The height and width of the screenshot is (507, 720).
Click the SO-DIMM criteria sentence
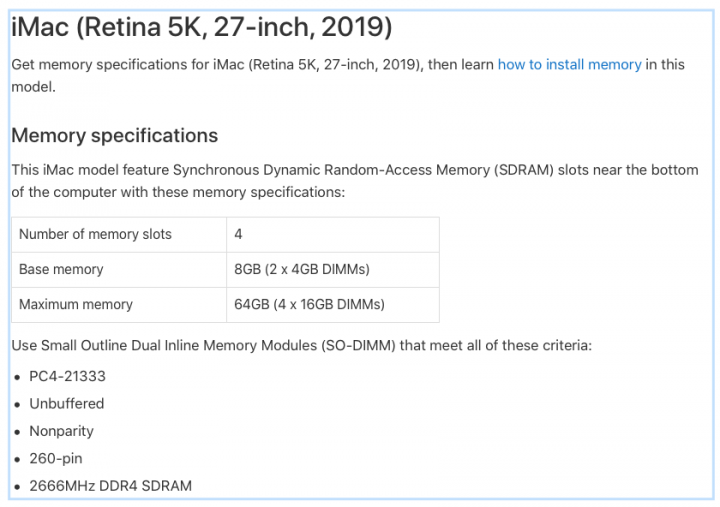tap(302, 345)
